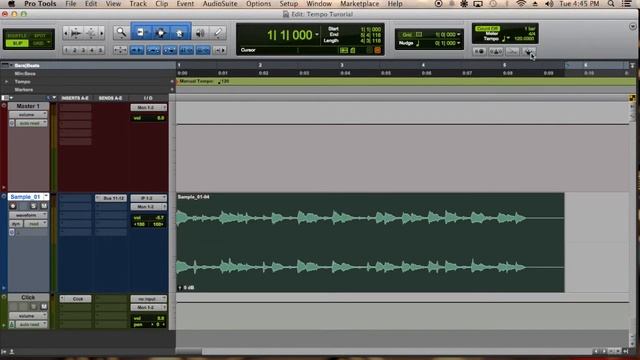Enable Slip edit mode

17,43
